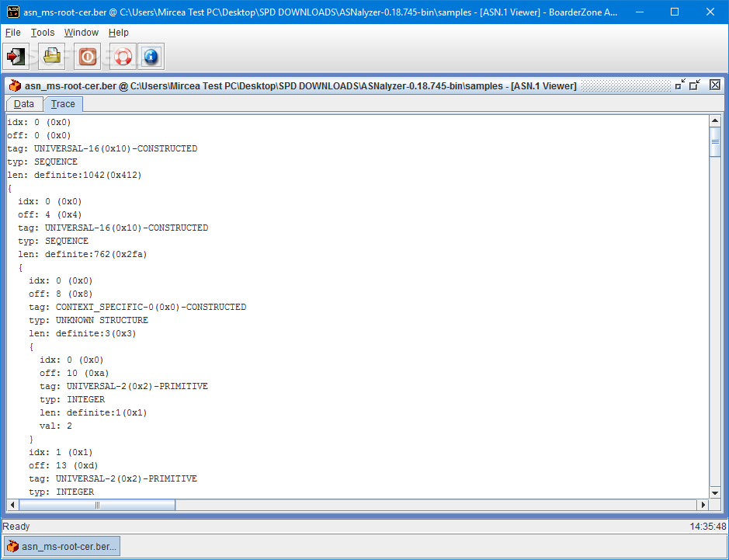Click the blue info toolbar icon
The width and height of the screenshot is (729, 560).
click(x=151, y=57)
